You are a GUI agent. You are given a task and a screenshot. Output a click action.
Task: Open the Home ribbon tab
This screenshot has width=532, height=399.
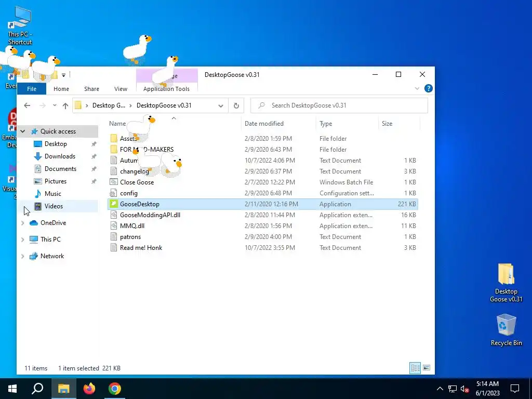61,89
